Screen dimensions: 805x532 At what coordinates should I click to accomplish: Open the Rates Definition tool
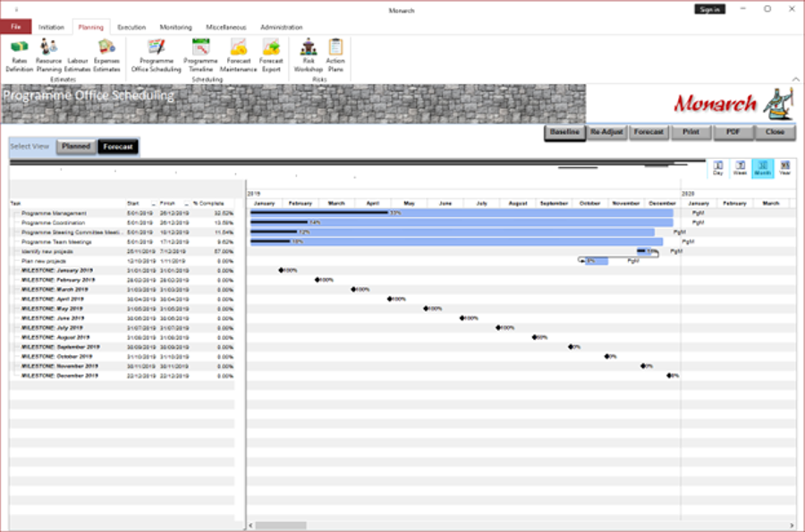coord(20,56)
